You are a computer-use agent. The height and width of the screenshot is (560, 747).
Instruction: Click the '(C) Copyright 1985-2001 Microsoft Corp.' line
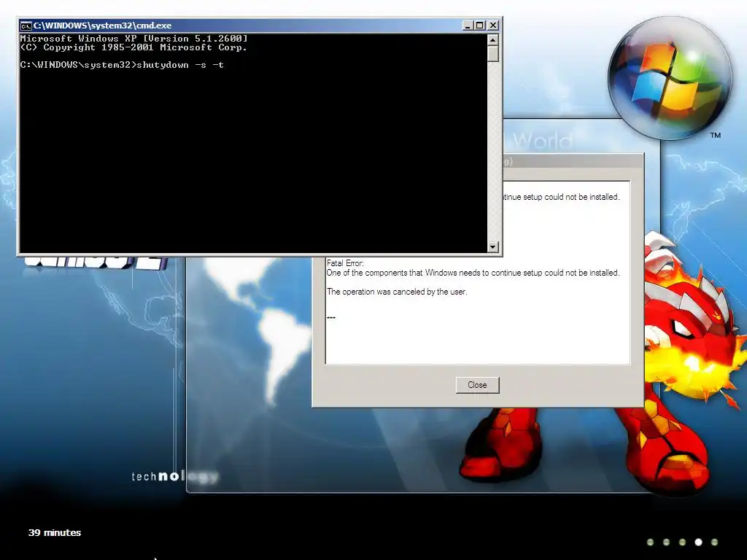(x=133, y=47)
